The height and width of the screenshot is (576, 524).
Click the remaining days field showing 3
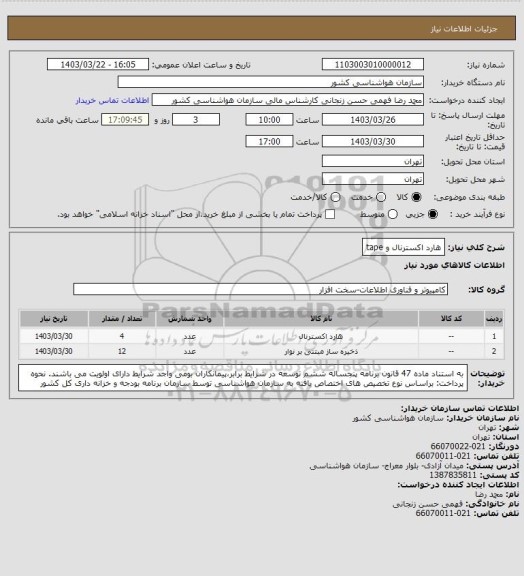[196, 120]
